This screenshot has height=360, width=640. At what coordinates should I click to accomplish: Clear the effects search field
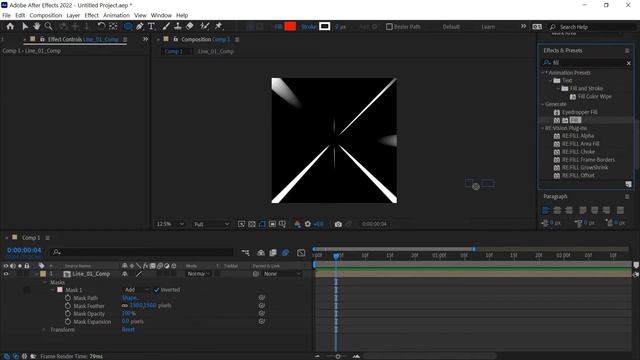click(x=629, y=63)
